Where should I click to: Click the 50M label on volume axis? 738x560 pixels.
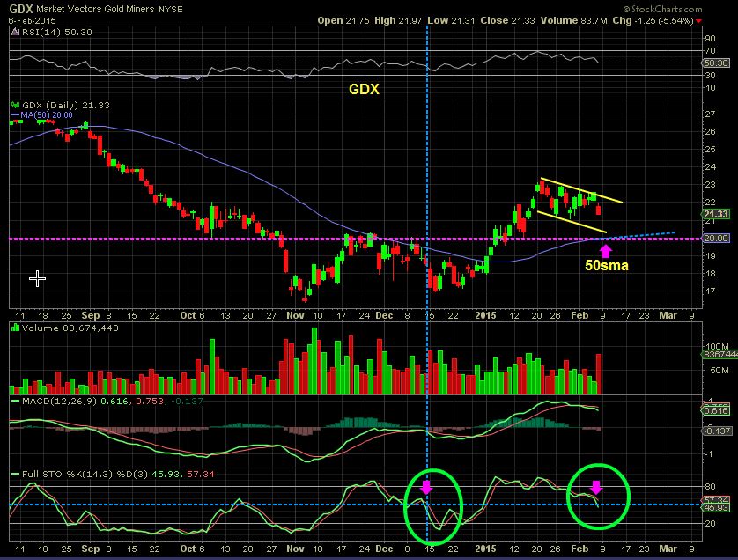coord(719,371)
